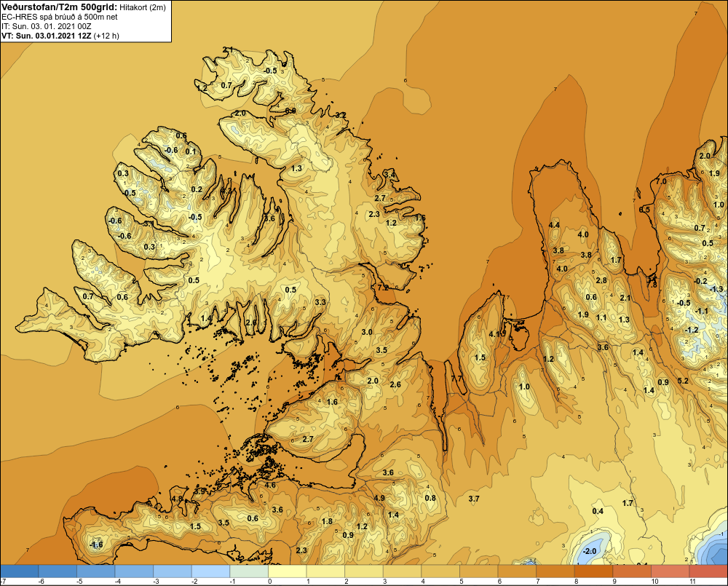Screen dimensions: 728x586
Task: Click temperature value 6.5 on map
Action: click(x=644, y=210)
